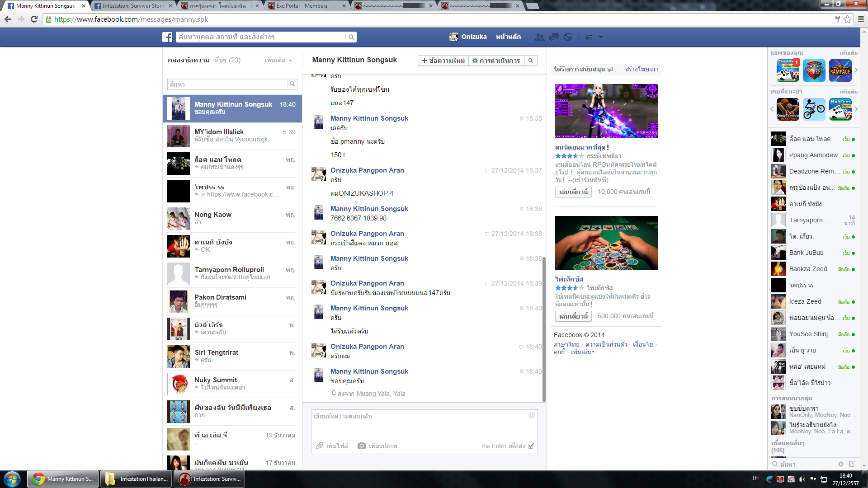This screenshot has height=488, width=868.
Task: Open the notifications globe icon
Action: 568,37
